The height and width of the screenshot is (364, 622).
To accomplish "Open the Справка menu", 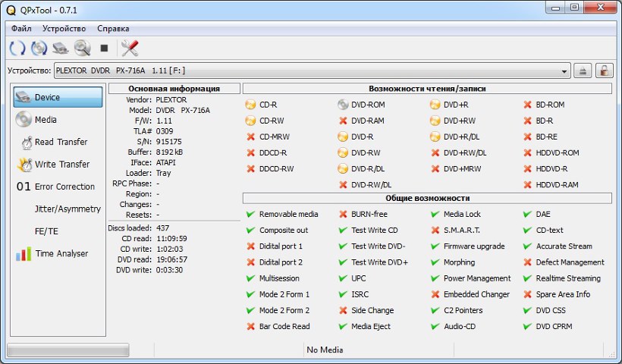I will [x=113, y=28].
